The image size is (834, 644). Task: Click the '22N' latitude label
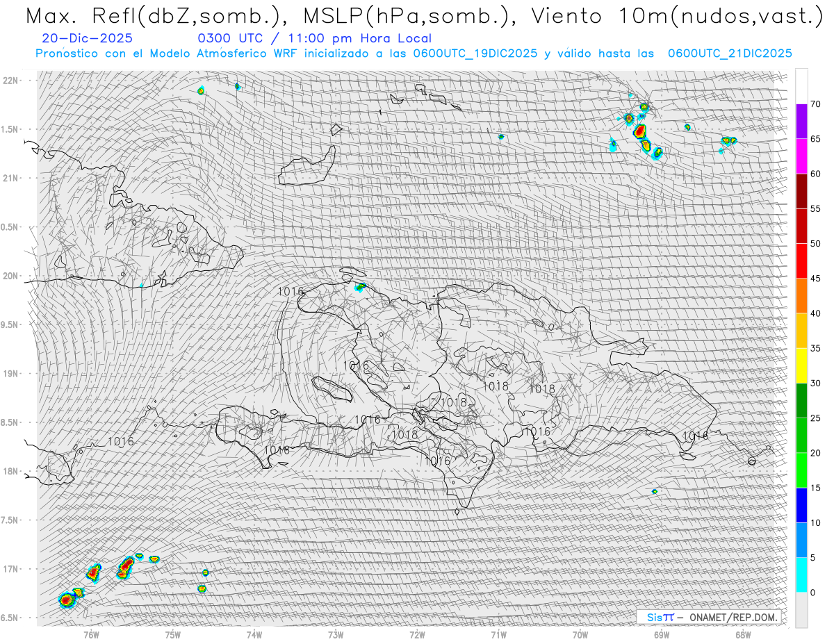[11, 81]
